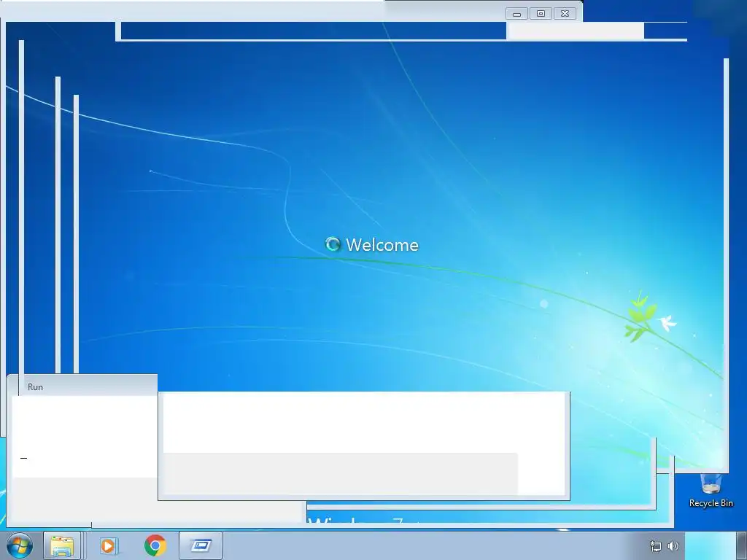Launch Google Chrome from the taskbar
747x560 pixels.
point(155,545)
